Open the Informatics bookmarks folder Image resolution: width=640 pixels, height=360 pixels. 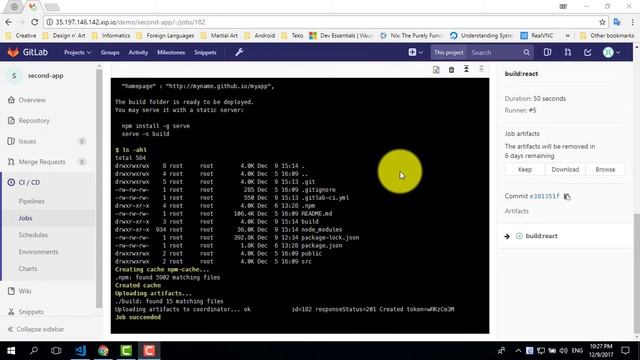click(111, 36)
